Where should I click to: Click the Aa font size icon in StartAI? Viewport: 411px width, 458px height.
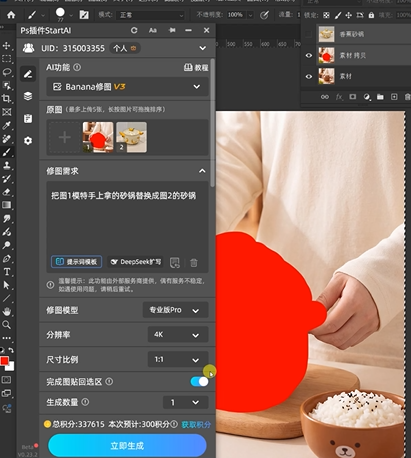pyautogui.click(x=153, y=30)
